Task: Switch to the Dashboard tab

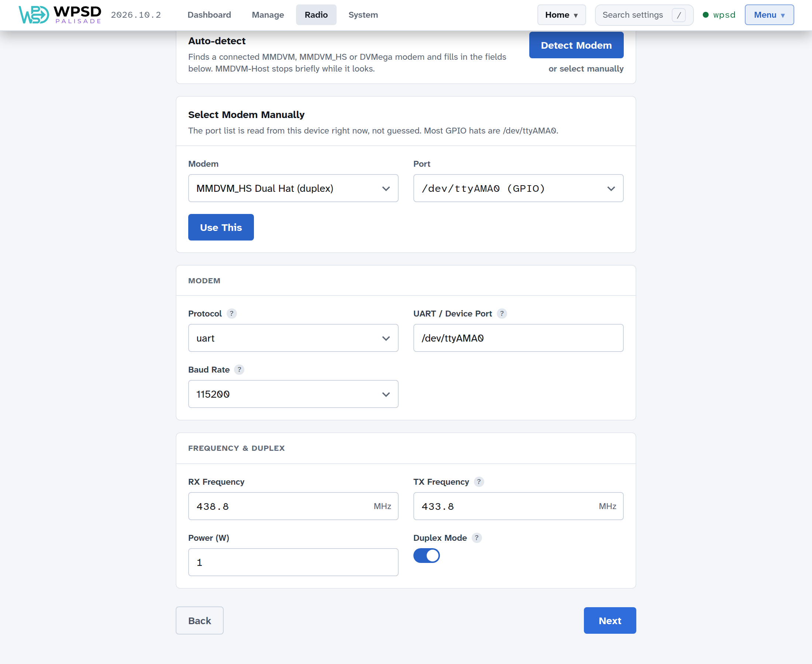Action: (209, 15)
